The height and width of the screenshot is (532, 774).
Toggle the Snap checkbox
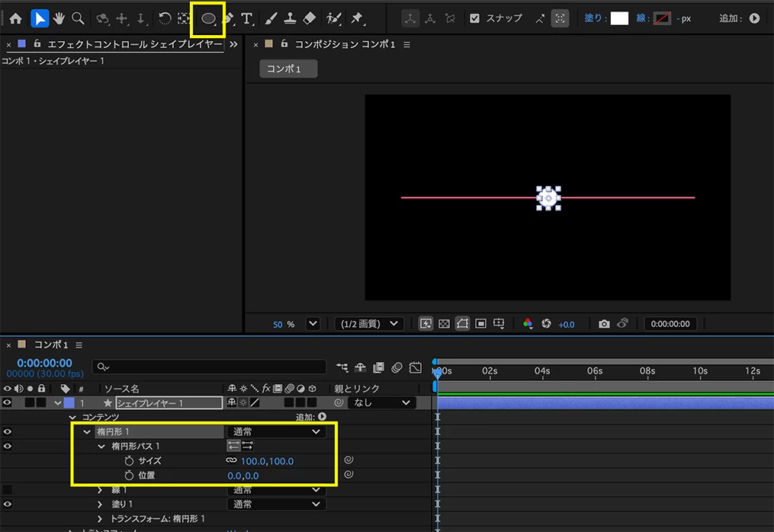point(474,19)
